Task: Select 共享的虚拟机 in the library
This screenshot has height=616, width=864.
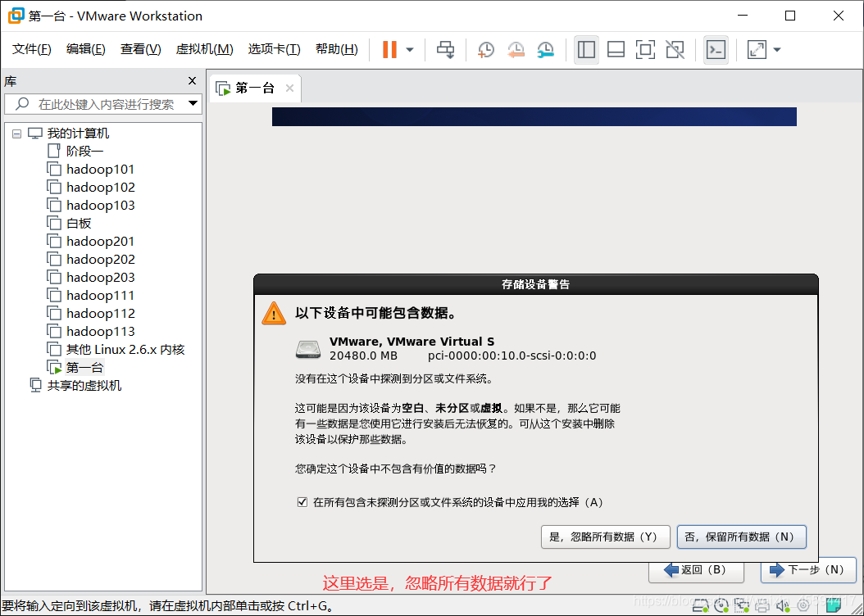Action: tap(84, 385)
